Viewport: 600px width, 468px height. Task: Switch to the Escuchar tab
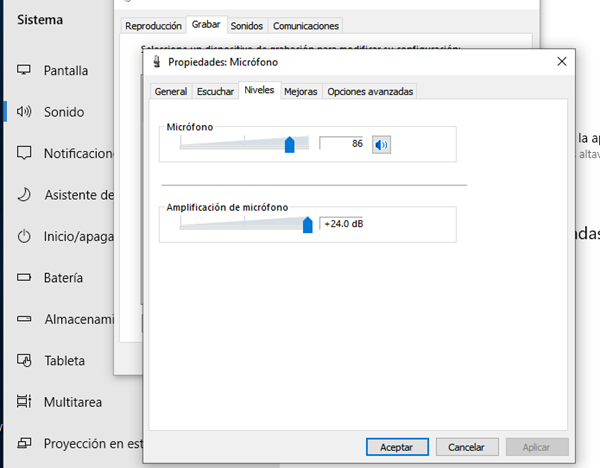(215, 91)
